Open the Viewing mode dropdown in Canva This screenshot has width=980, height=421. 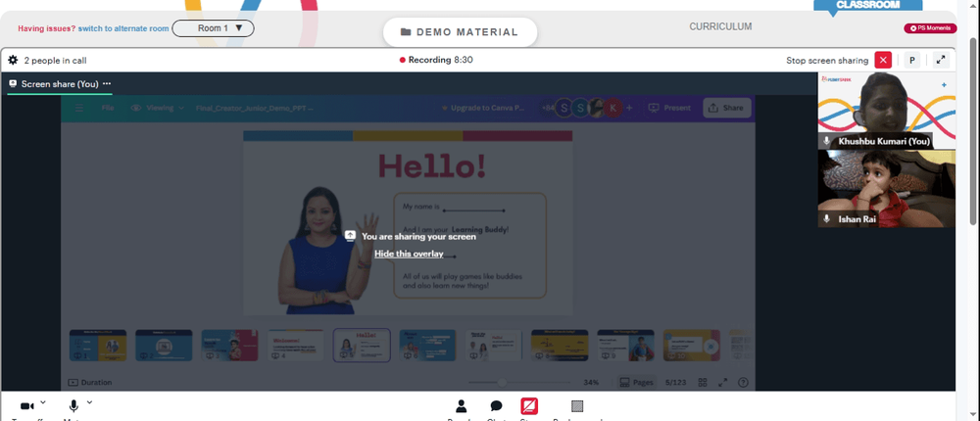tap(158, 108)
